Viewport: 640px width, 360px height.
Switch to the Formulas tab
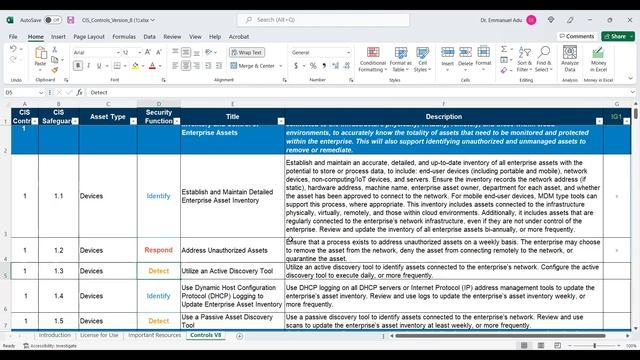(124, 37)
